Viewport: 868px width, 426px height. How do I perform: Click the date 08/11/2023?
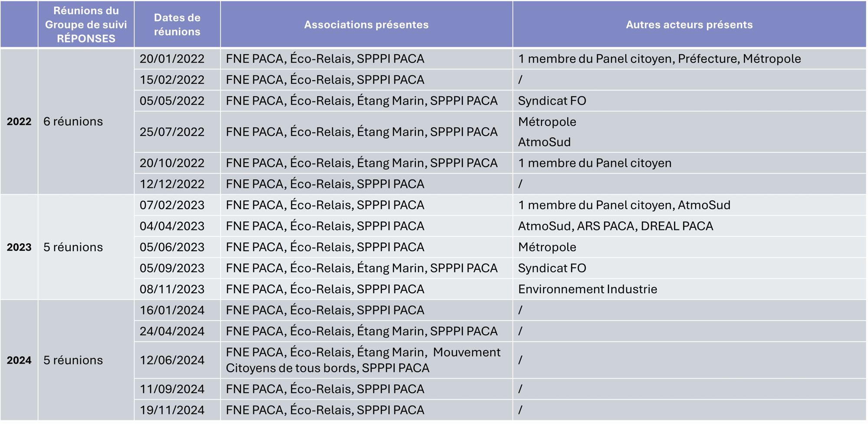click(172, 289)
